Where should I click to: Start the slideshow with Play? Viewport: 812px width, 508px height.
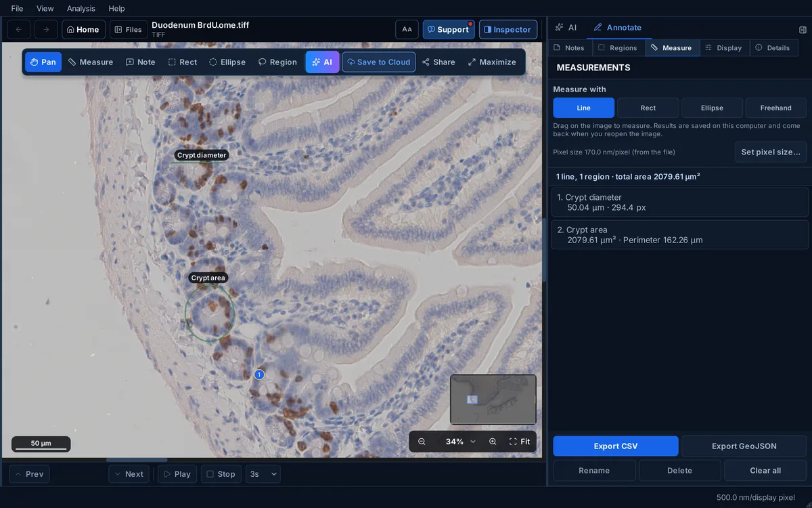click(177, 474)
